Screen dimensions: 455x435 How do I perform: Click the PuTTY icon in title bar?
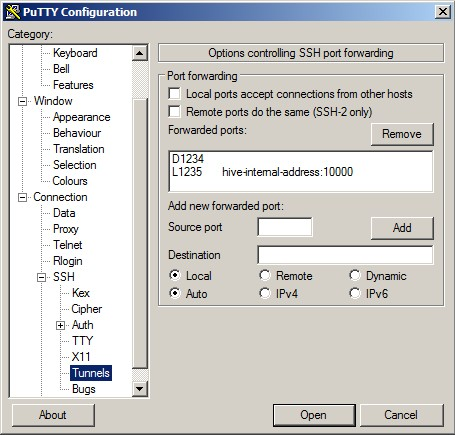point(13,12)
